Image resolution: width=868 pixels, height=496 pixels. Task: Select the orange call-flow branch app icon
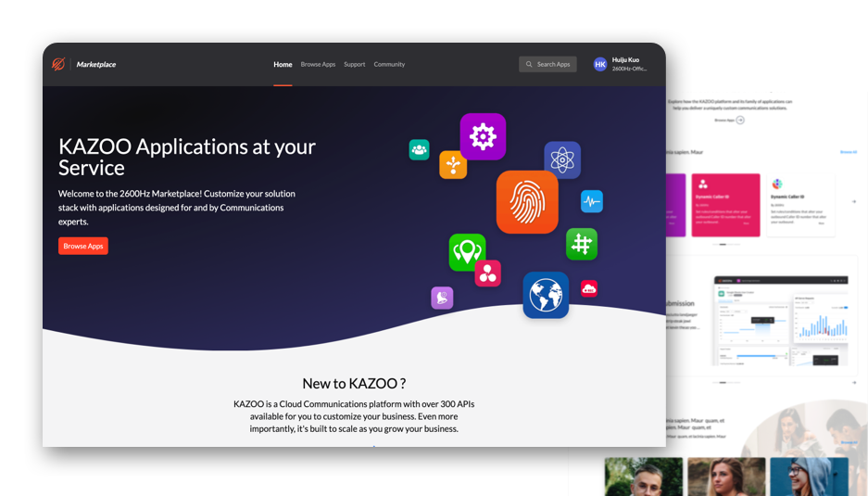coord(453,165)
